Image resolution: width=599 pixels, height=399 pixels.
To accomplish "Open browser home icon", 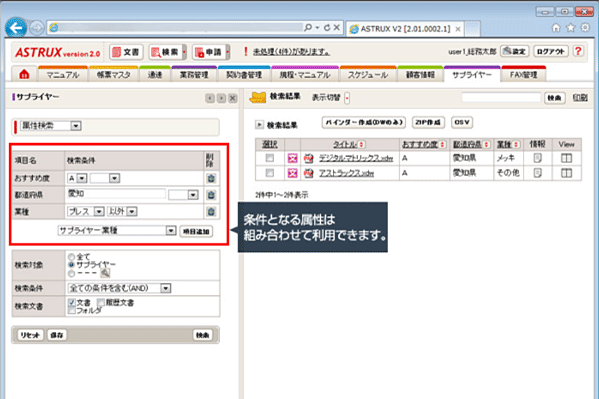I will tap(556, 28).
